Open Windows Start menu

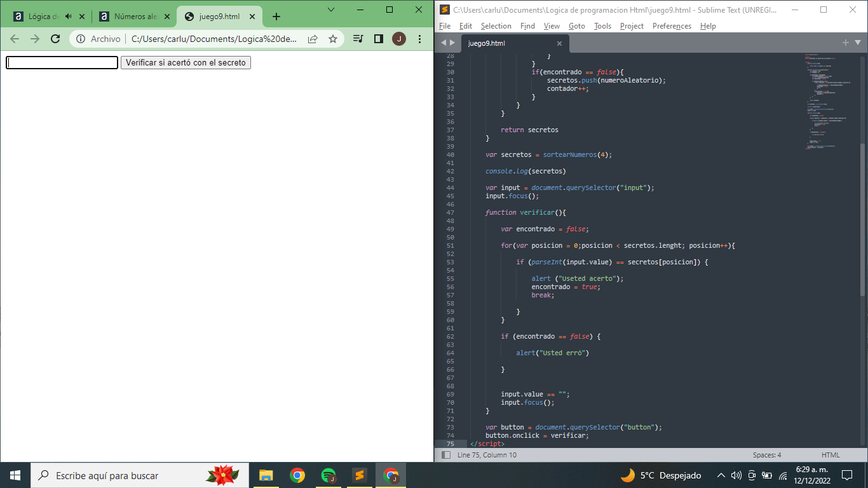15,475
